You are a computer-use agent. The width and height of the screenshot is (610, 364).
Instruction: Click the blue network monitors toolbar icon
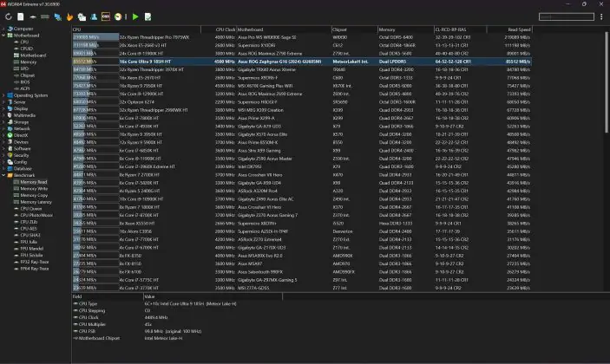(57, 16)
